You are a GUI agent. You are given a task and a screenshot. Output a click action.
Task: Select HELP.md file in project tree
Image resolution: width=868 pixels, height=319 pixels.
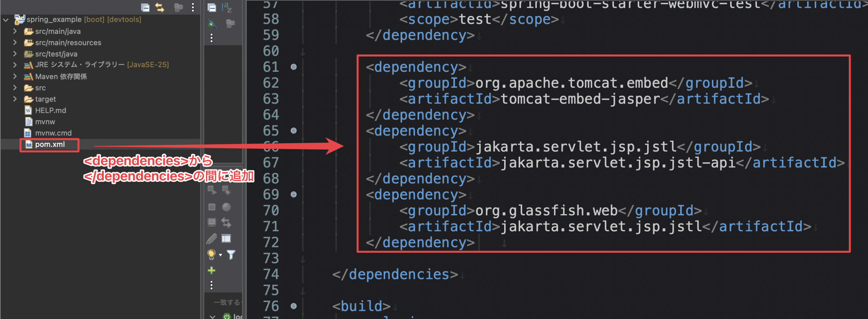[x=51, y=110]
